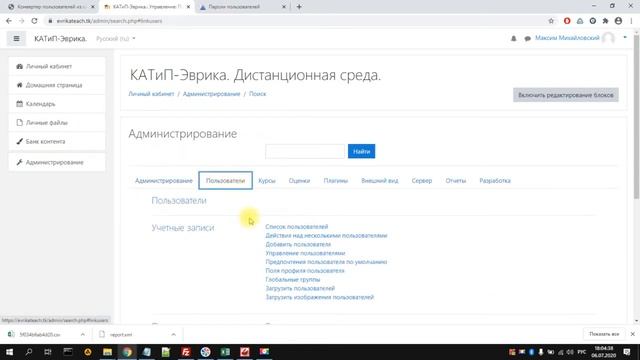Click the Windows Start button
Screen dimensions: 640x360
click(x=9, y=352)
